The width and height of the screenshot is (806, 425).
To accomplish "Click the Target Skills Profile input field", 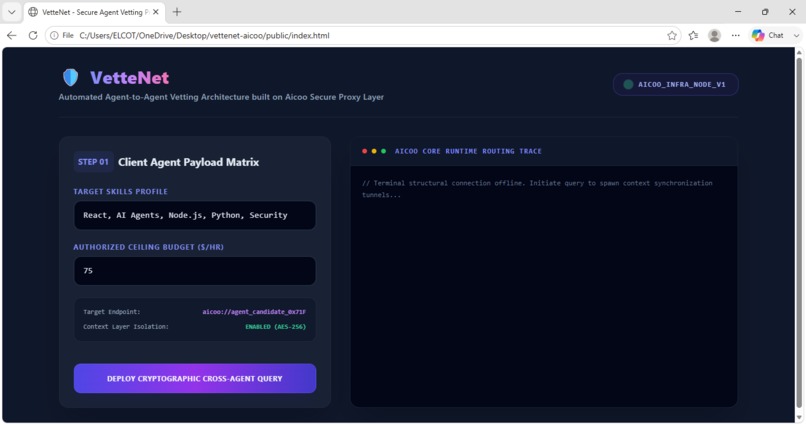I will tap(195, 215).
